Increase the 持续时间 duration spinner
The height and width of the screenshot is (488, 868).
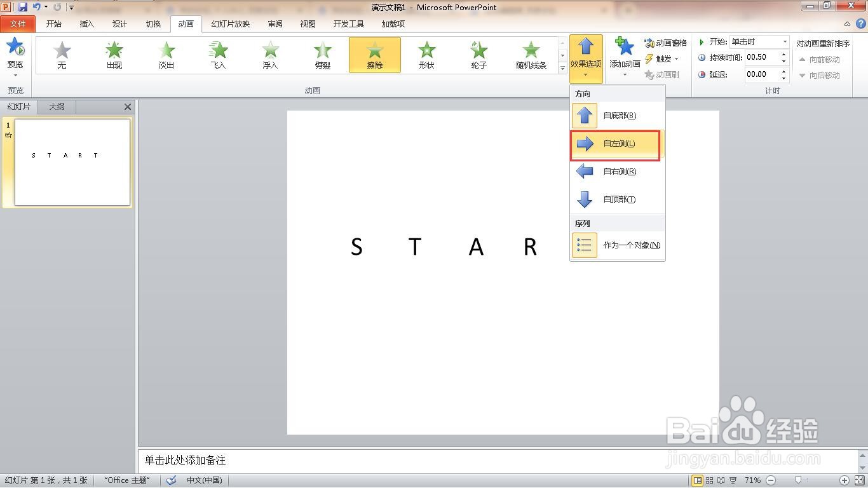(x=784, y=55)
